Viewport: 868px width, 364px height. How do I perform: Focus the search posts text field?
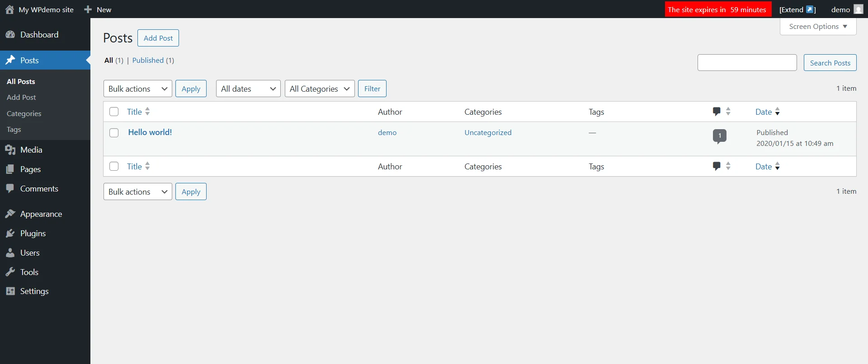click(747, 63)
